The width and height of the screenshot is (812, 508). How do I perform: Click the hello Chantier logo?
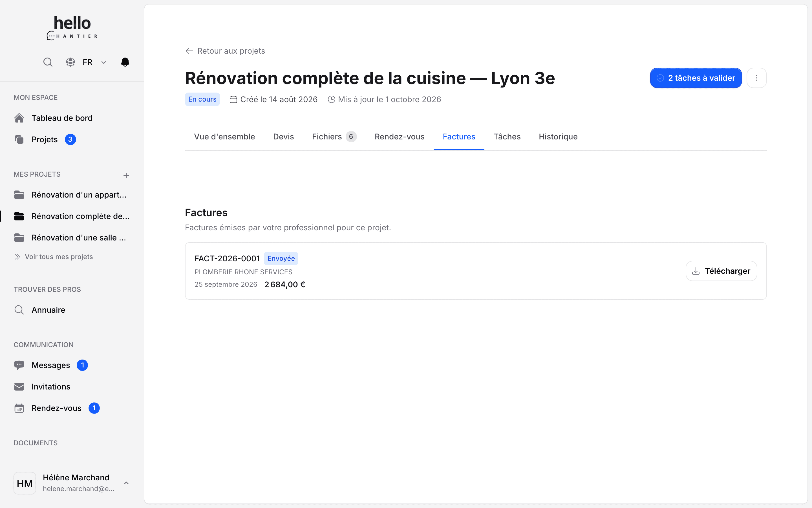72,28
